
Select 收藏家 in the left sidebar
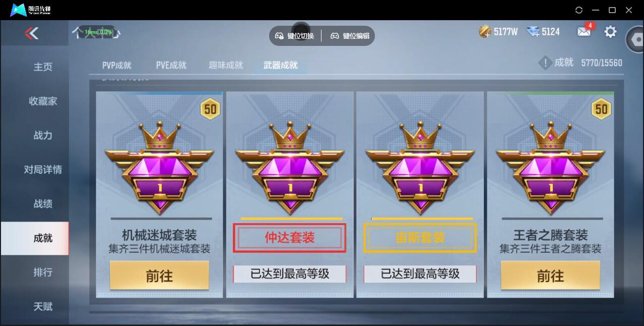(x=43, y=101)
